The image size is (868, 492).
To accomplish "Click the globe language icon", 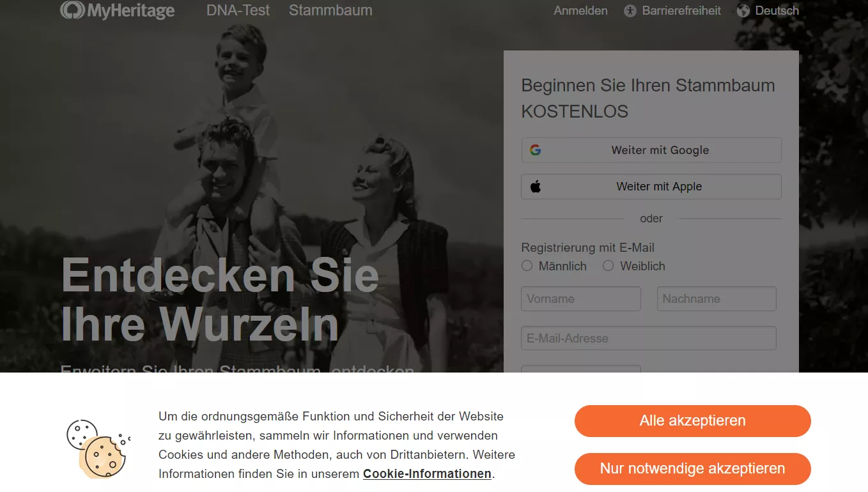I will [x=743, y=11].
